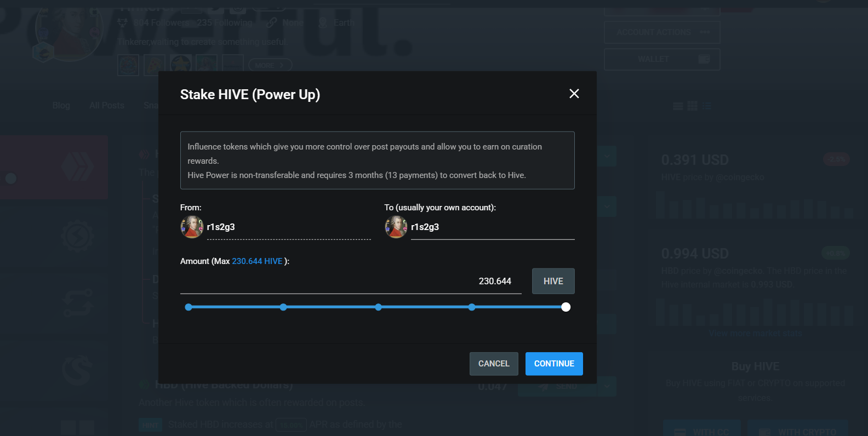Image resolution: width=868 pixels, height=436 pixels.
Task: Click the From account avatar
Action: tap(192, 227)
